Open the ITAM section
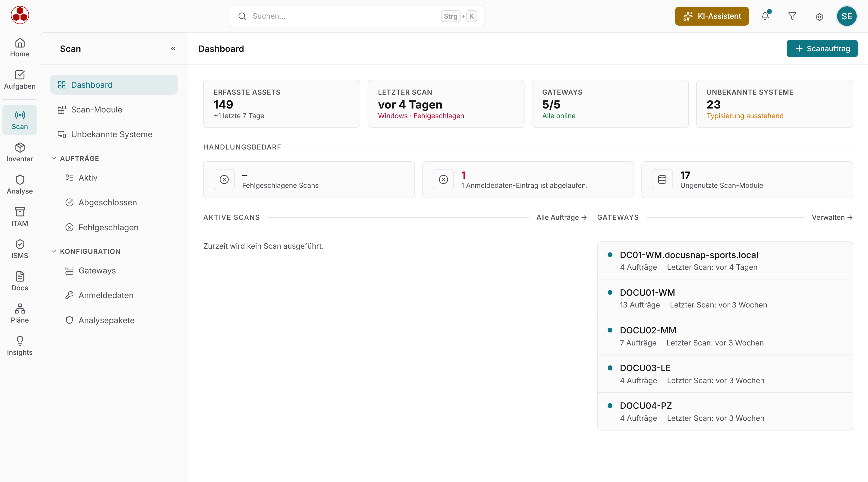Image resolution: width=868 pixels, height=482 pixels. tap(20, 217)
